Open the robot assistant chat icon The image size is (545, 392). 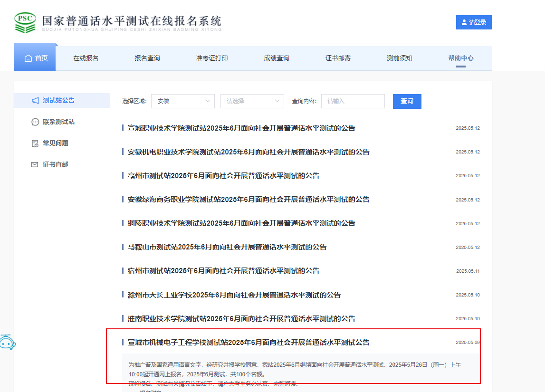coord(8,342)
